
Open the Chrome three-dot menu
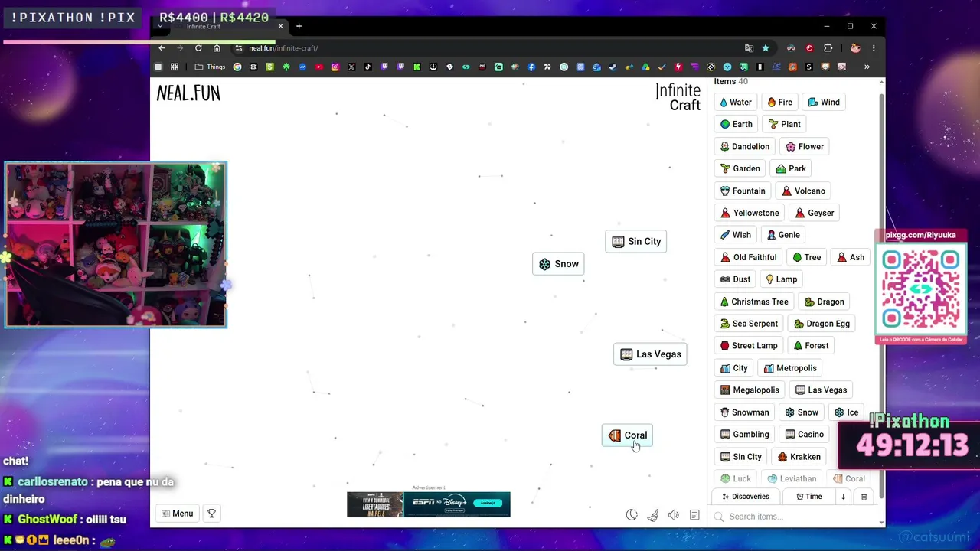click(x=874, y=48)
